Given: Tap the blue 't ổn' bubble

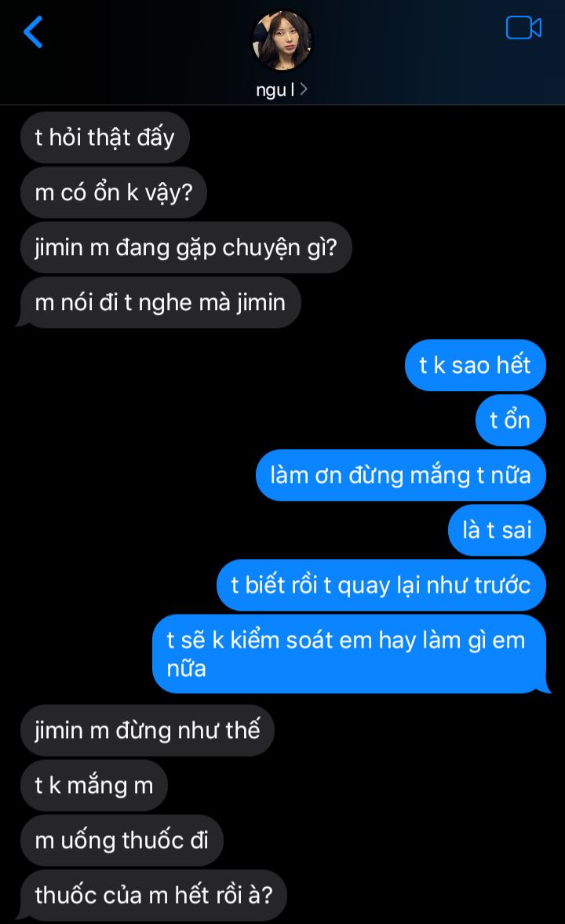Looking at the screenshot, I should (x=510, y=420).
